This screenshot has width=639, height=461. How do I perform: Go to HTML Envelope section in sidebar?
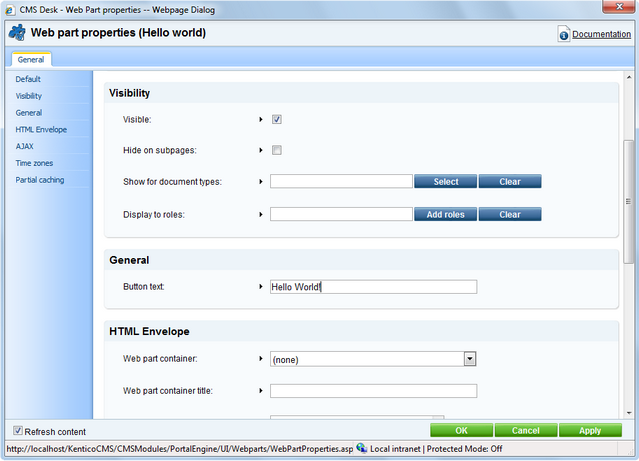pos(41,129)
